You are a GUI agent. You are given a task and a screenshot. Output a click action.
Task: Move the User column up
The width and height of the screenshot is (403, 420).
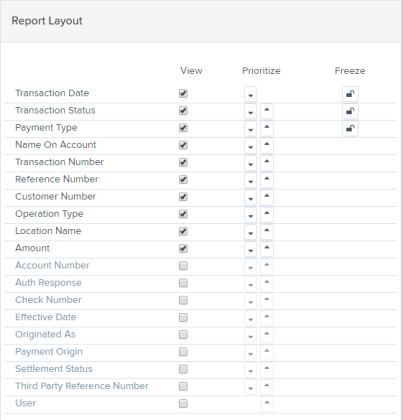click(267, 404)
